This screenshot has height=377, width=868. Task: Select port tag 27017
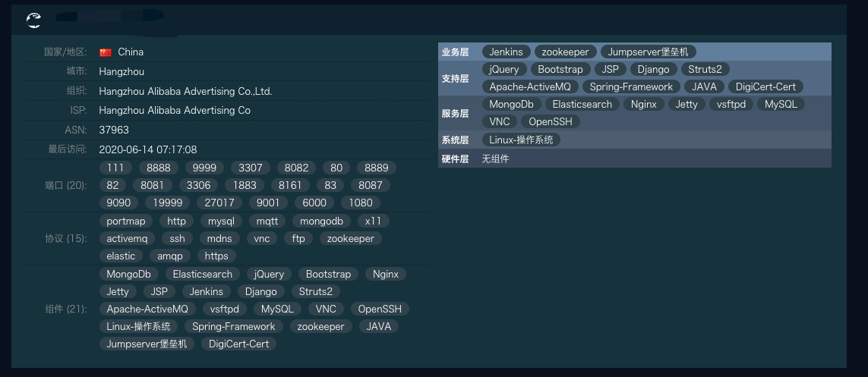(x=219, y=203)
